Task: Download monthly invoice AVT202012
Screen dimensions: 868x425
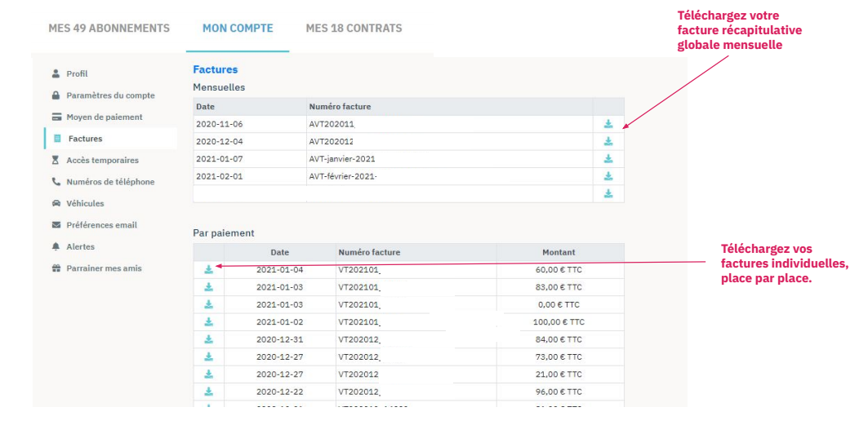Action: click(x=608, y=141)
